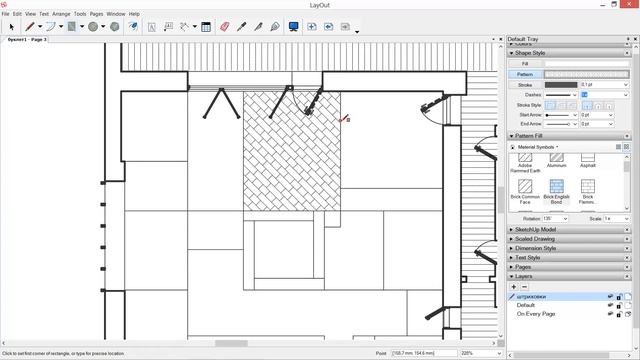640x360 pixels.
Task: Select the Polygon tool
Action: point(115,27)
